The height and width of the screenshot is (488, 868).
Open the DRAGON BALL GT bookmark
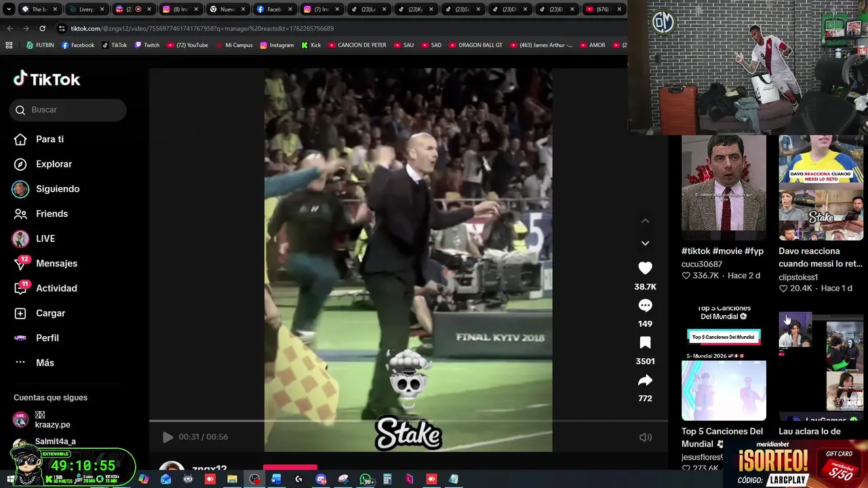475,45
